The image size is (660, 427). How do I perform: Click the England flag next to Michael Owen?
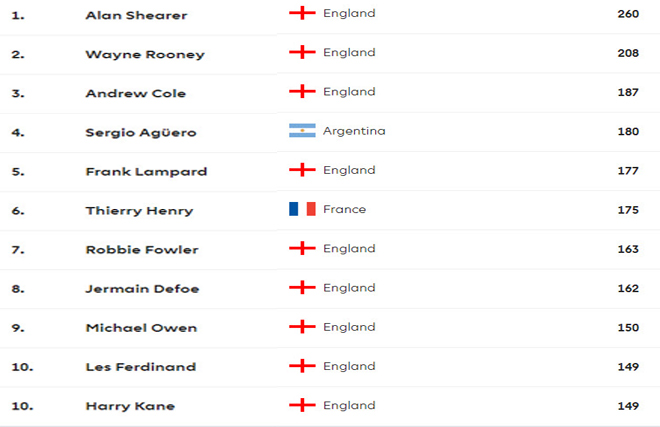pyautogui.click(x=302, y=327)
